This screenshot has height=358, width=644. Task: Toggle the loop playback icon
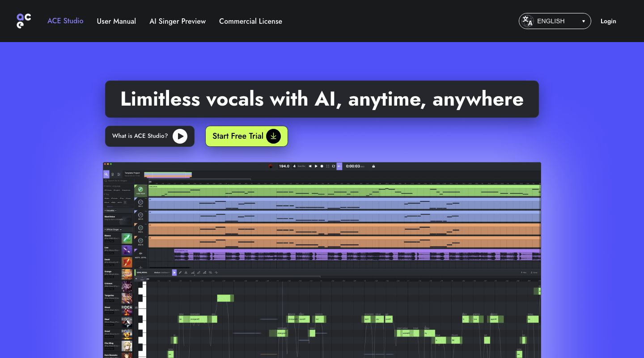coord(333,166)
